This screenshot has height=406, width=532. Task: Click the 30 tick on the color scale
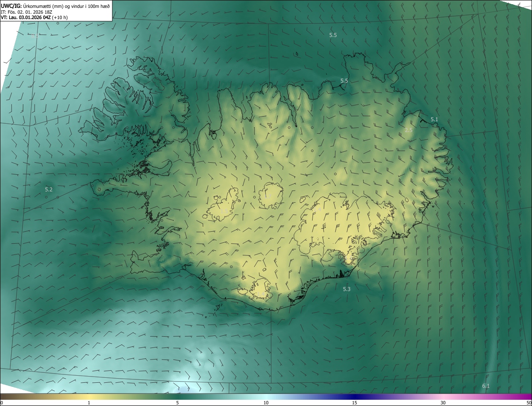[x=443, y=403]
